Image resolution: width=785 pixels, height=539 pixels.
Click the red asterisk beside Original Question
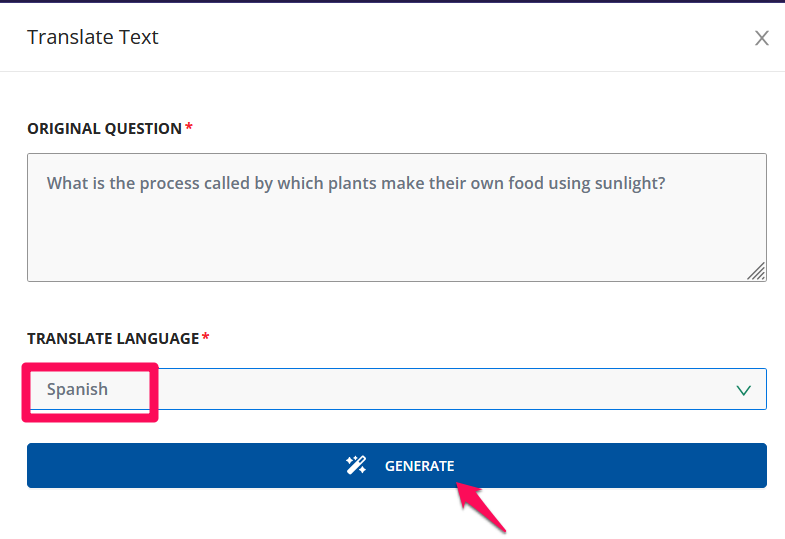[x=189, y=127]
